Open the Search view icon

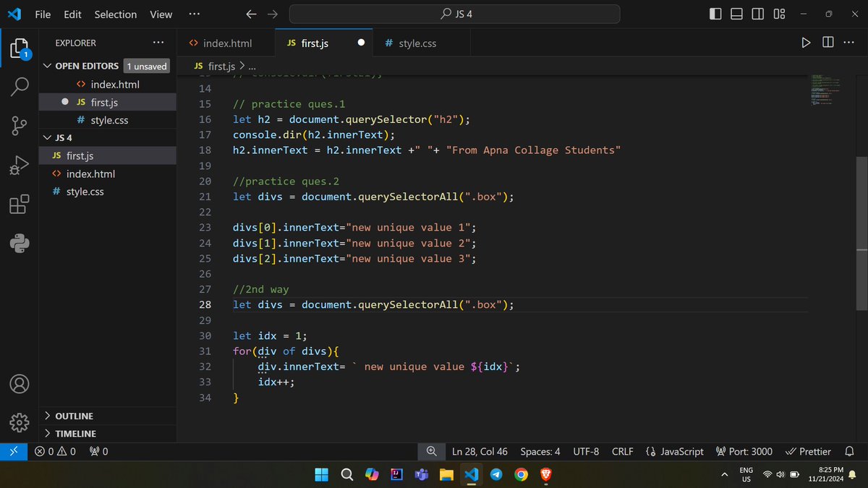coord(20,87)
